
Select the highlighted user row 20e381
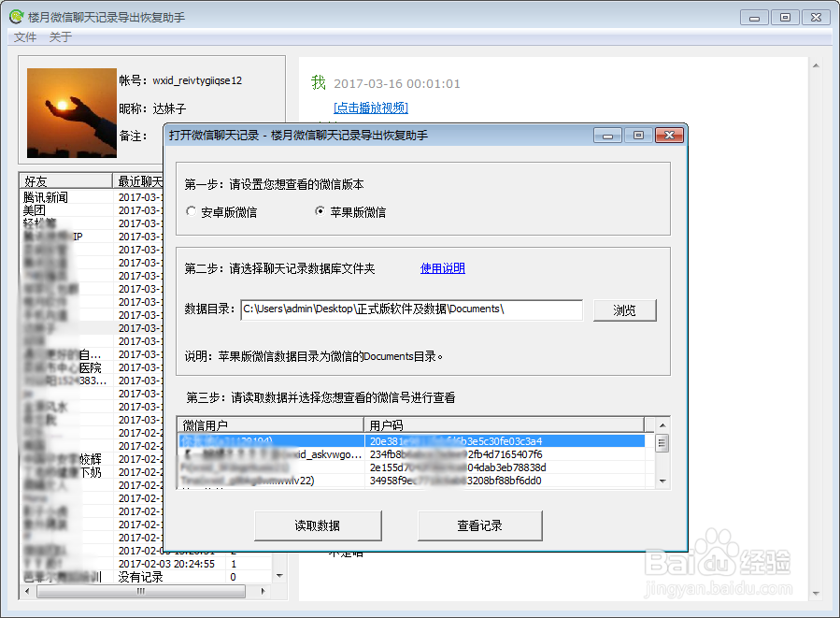[x=411, y=441]
